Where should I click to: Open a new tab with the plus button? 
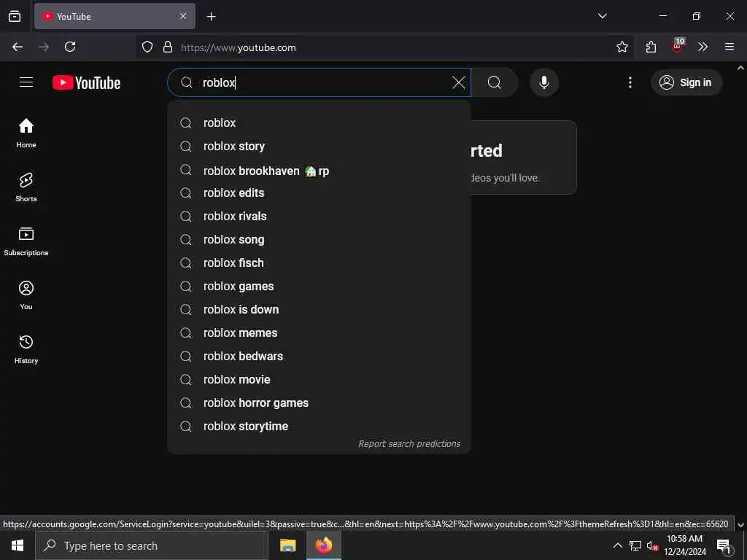(211, 17)
